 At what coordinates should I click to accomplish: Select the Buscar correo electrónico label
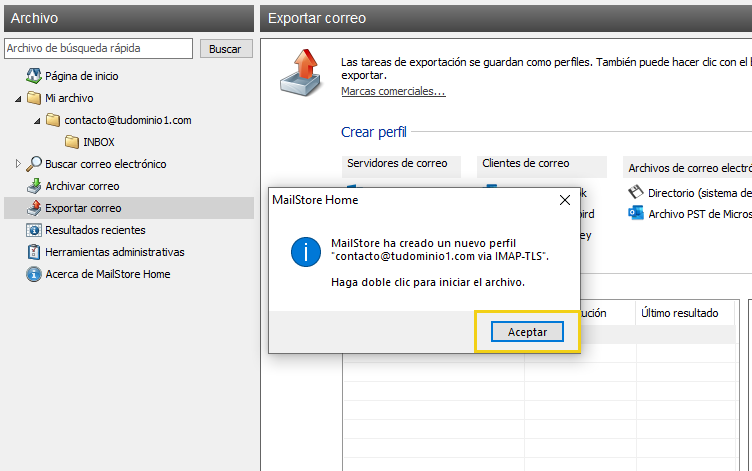tap(106, 164)
